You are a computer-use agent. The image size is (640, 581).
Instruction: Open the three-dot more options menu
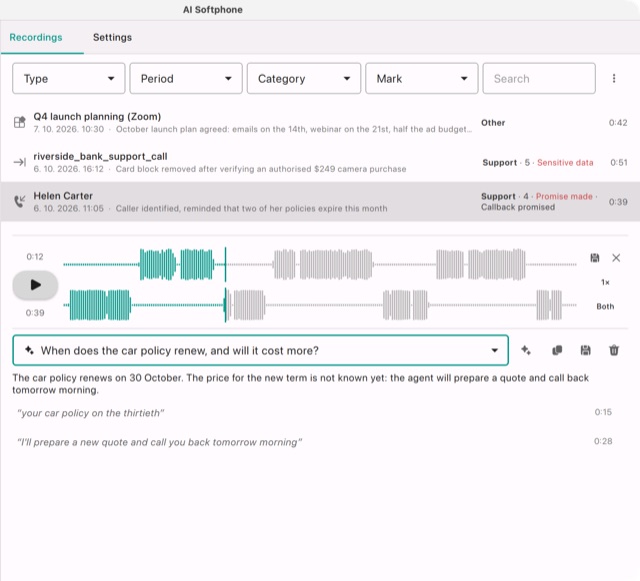(x=613, y=78)
